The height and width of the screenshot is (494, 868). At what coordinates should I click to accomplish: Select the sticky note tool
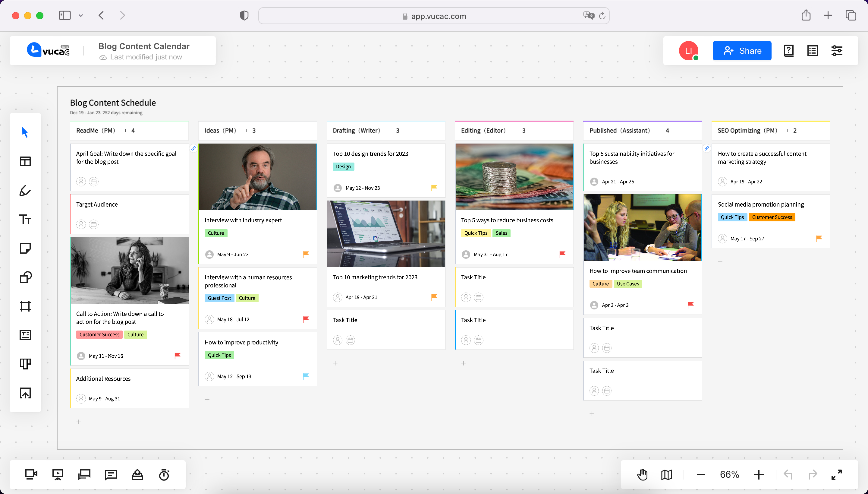pos(25,249)
